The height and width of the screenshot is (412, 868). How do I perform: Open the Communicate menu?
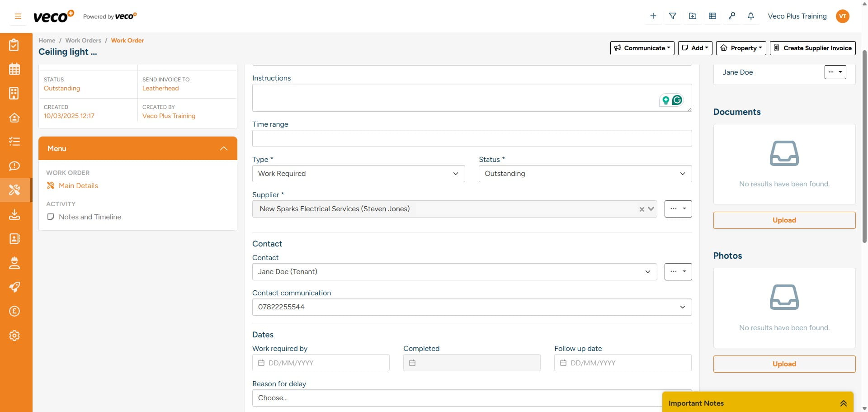pyautogui.click(x=642, y=48)
